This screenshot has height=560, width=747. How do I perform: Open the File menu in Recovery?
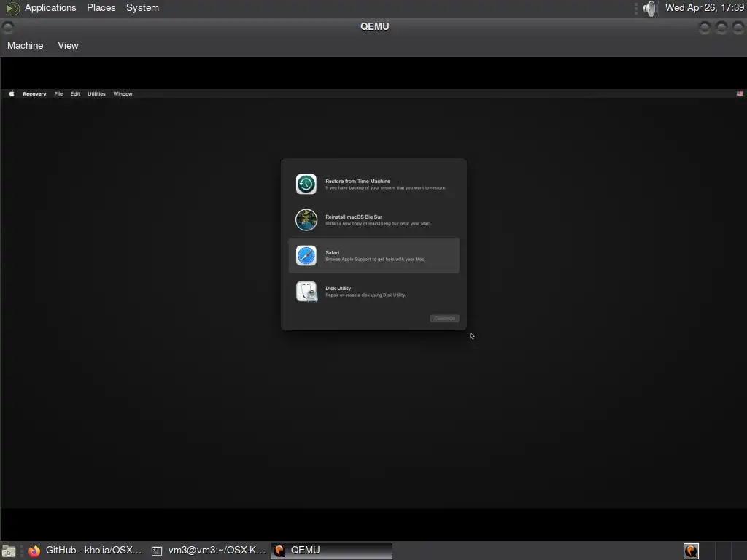[x=58, y=94]
